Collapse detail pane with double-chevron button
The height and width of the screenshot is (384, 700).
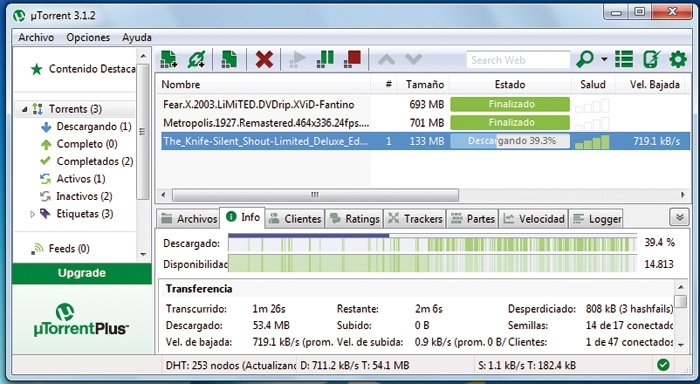point(679,217)
